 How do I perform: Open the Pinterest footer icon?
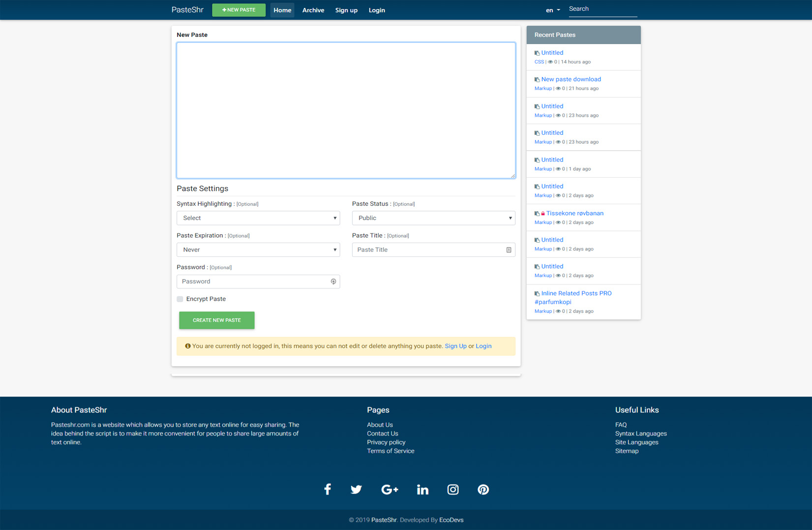[x=483, y=489]
